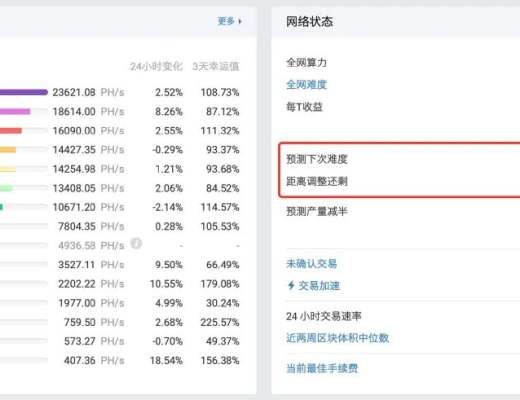Image resolution: width=520 pixels, height=400 pixels.
Task: Click the red bar for 16090.00 PH/s
Action: click(11, 131)
